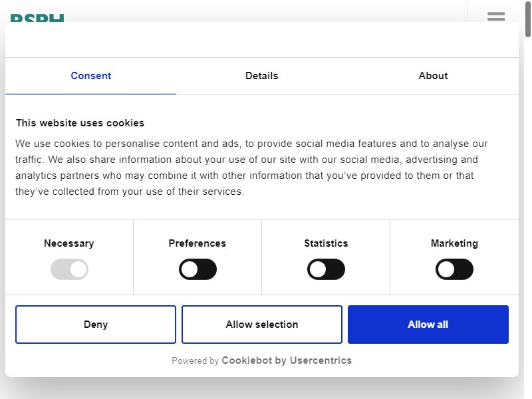Viewport: 532px width, 399px height.
Task: Click the Marketing category label
Action: [454, 243]
